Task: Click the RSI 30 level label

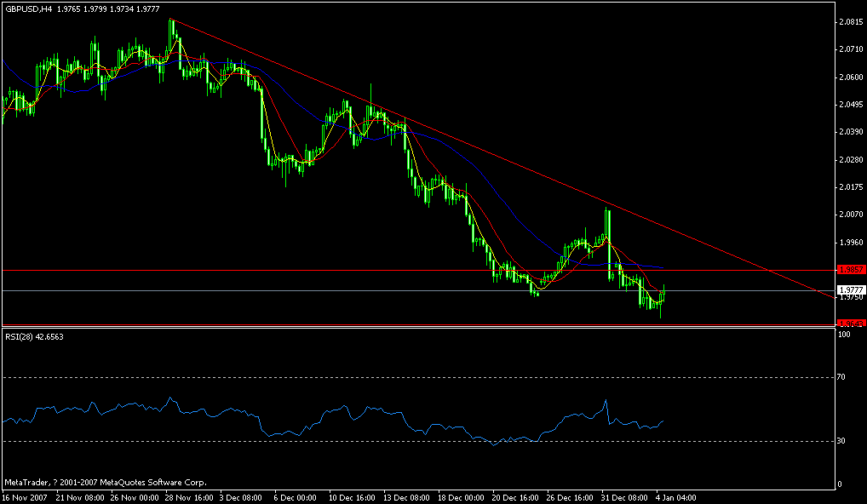Action: click(841, 441)
